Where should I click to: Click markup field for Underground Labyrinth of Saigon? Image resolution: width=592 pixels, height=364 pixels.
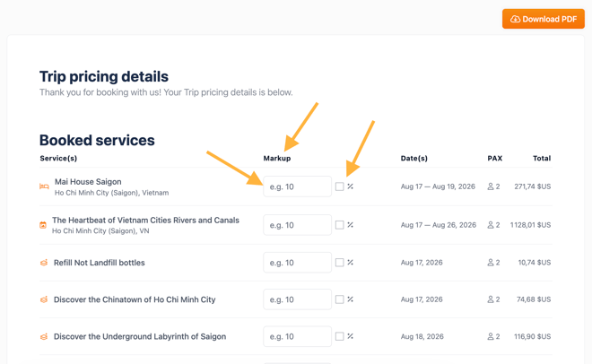point(297,336)
